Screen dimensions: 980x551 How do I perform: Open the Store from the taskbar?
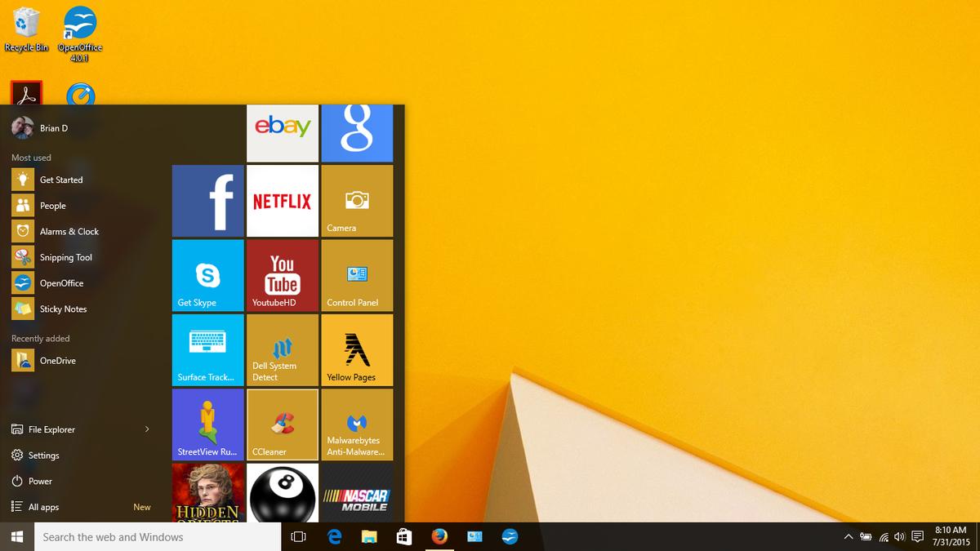404,536
